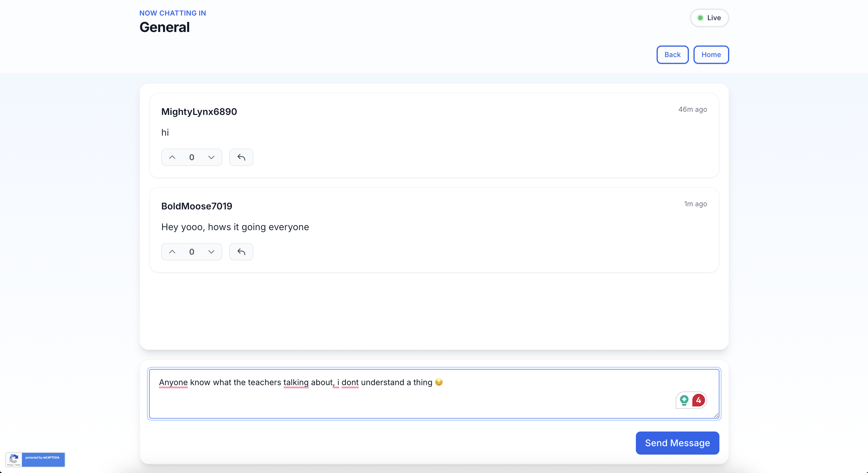Click the username MightyLynx6890
The image size is (868, 473).
click(x=199, y=111)
